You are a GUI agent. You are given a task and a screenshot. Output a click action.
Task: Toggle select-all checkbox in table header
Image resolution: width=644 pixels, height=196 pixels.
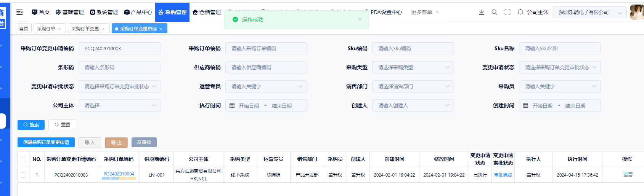coord(24,159)
